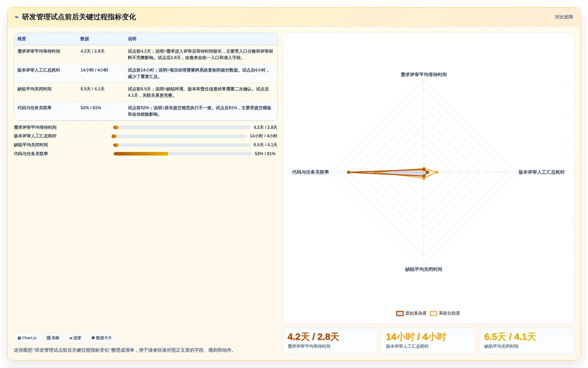Viewport: 588px width, 368px height.
Task: Click the 表格 tag
Action: tap(53, 338)
